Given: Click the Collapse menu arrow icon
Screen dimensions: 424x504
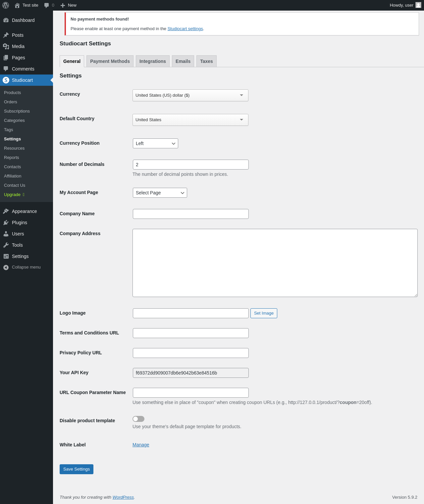Looking at the screenshot, I should [6, 267].
